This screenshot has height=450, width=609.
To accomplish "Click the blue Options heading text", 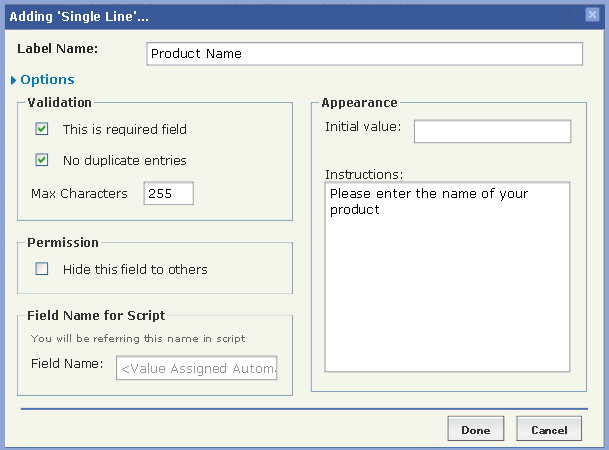I will click(x=47, y=80).
